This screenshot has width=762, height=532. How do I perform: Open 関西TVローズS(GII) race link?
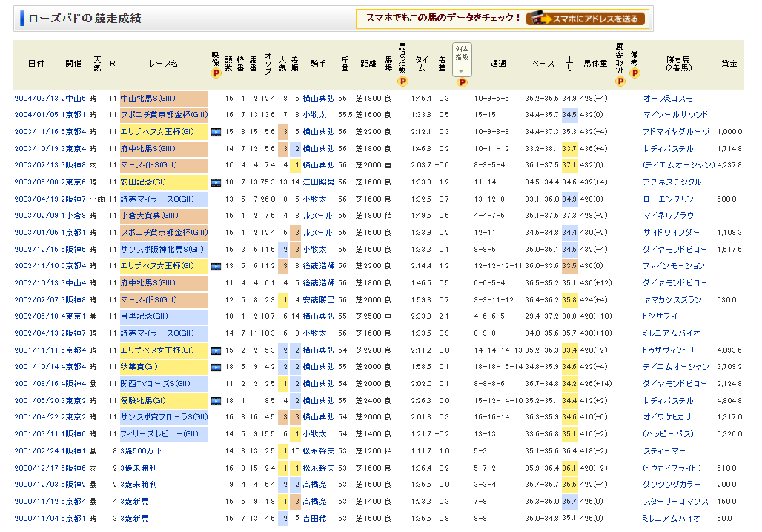pos(156,384)
